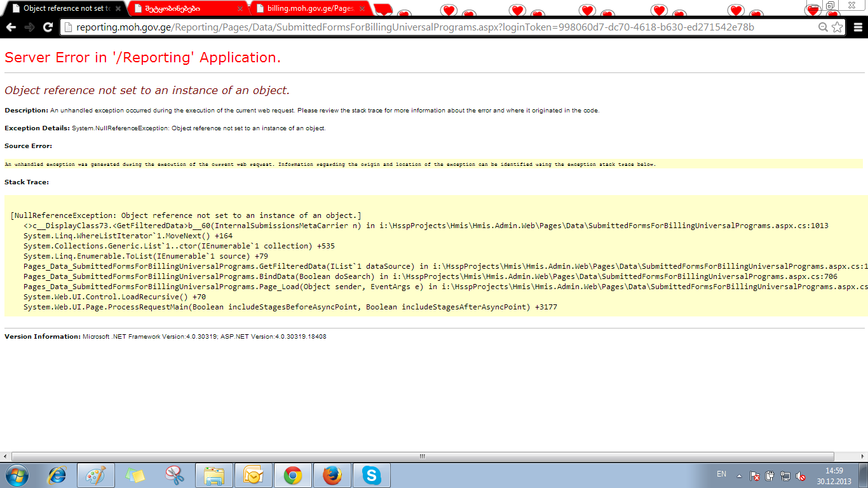Click the zoom magnifier icon in address bar
Image resolution: width=868 pixels, height=488 pixels.
823,27
